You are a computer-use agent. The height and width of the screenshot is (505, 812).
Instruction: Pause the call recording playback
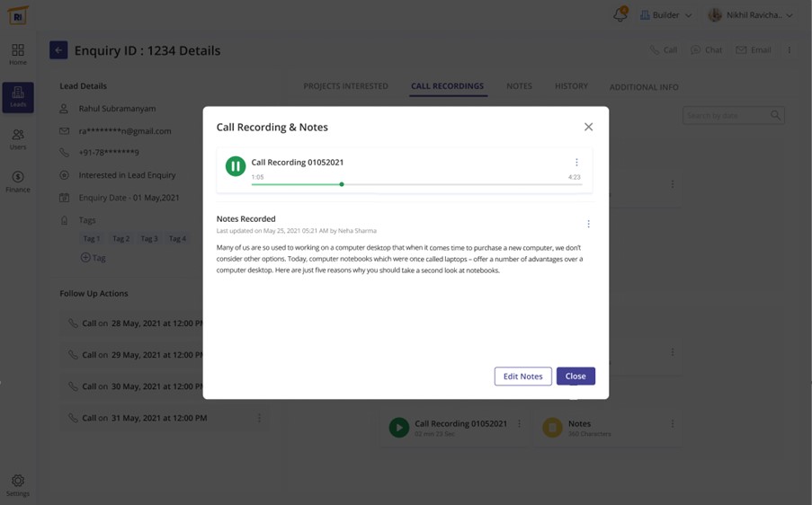(x=236, y=166)
